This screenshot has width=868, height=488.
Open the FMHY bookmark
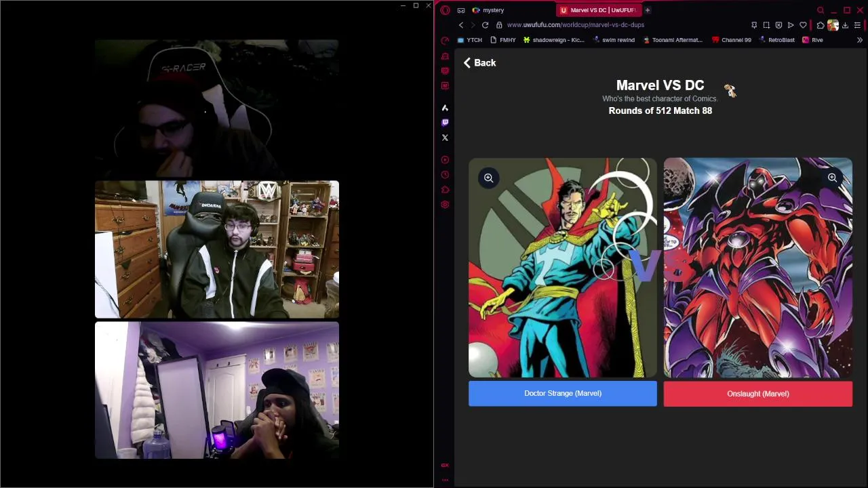click(502, 40)
